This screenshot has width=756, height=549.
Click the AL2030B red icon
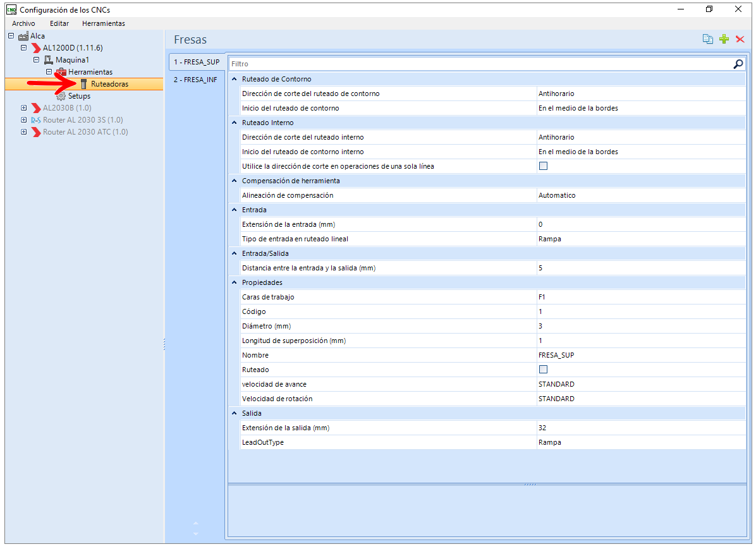(x=36, y=108)
